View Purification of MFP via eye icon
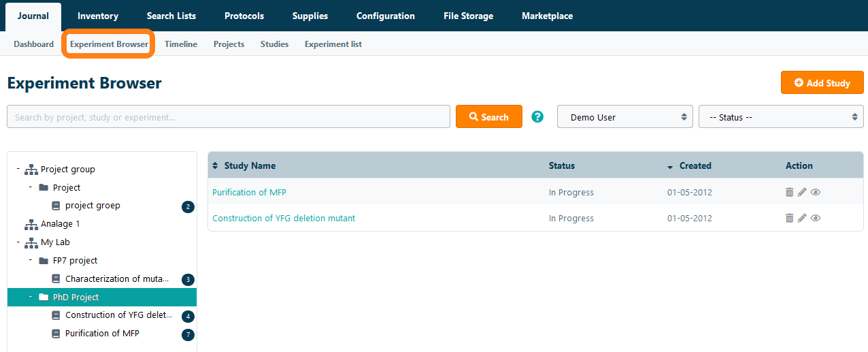 (816, 193)
